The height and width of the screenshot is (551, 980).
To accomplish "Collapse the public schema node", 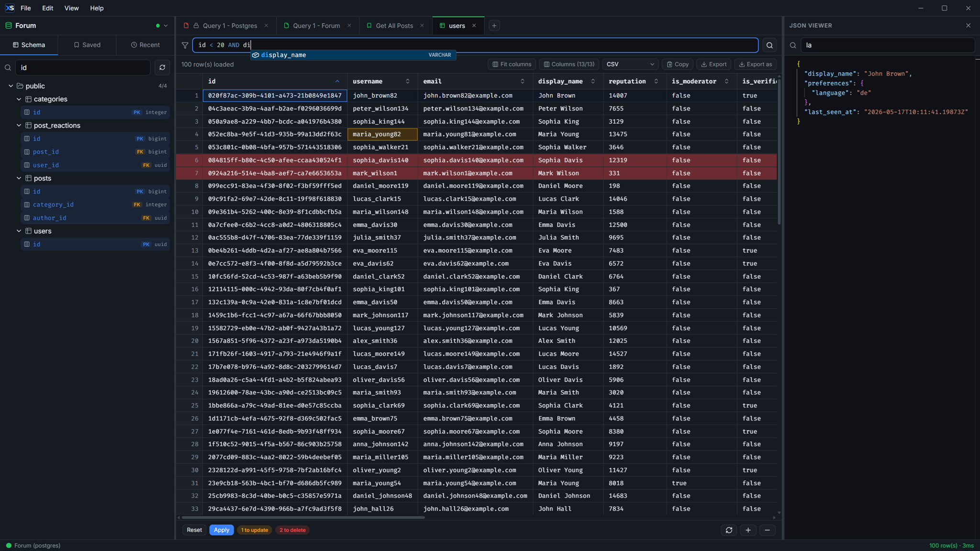I will tap(11, 86).
